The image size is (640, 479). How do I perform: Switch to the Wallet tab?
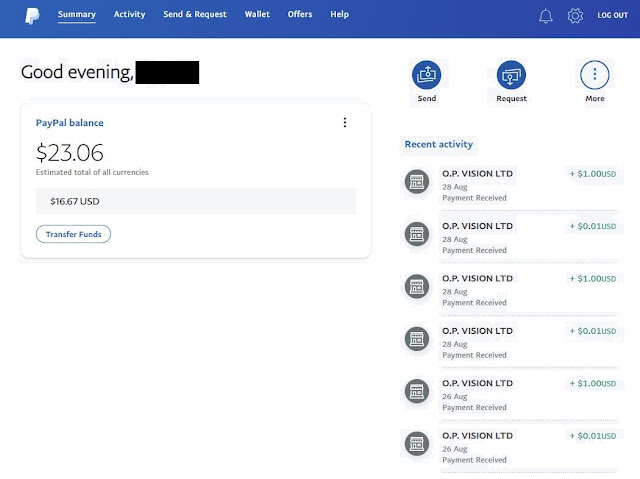(257, 14)
